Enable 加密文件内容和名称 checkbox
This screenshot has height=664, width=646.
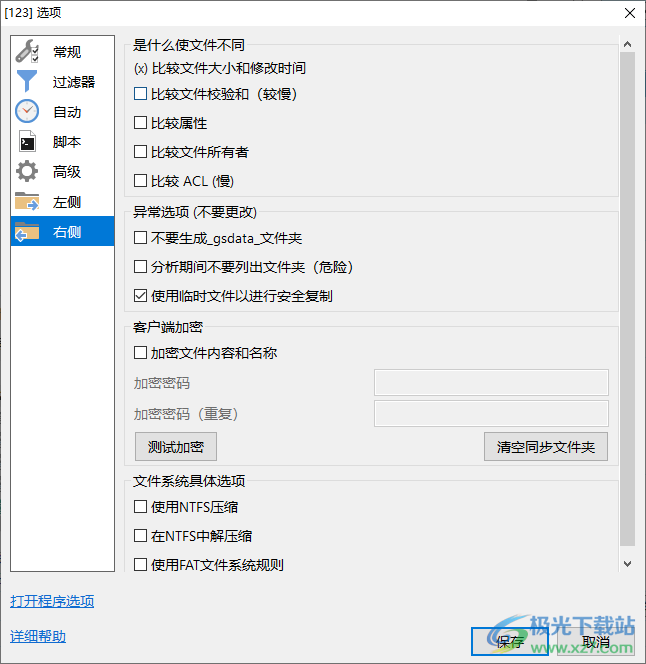click(x=140, y=352)
